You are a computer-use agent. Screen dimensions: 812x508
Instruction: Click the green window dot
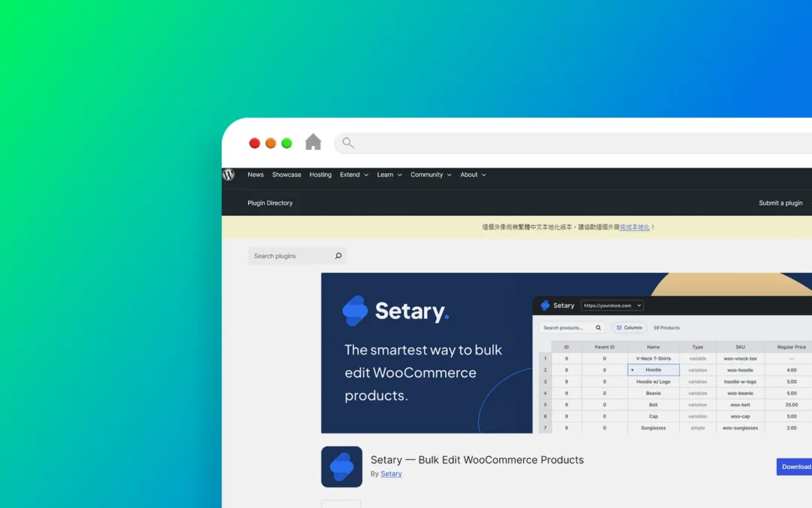pos(286,143)
